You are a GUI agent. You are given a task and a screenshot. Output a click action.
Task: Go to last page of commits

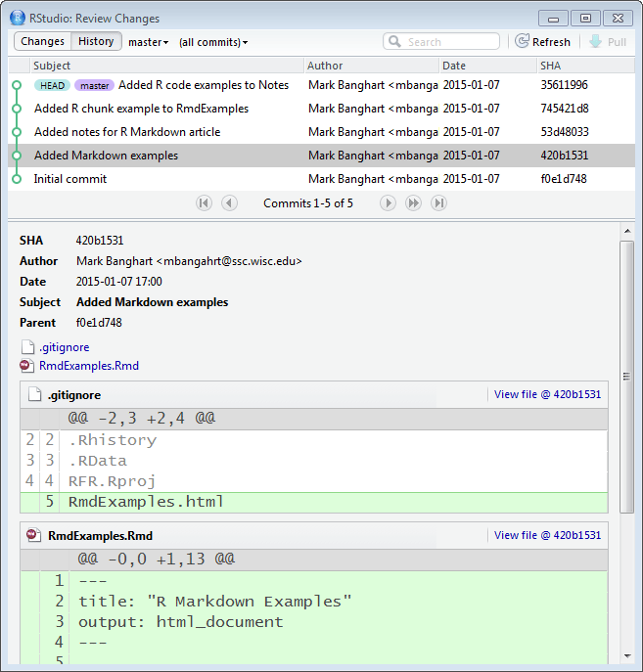(438, 202)
